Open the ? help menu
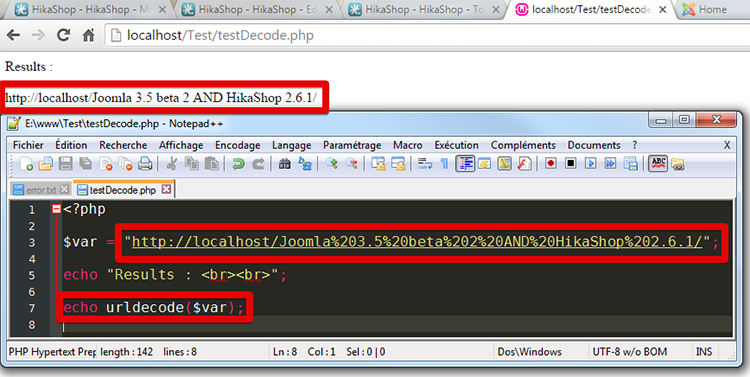 pyautogui.click(x=635, y=145)
